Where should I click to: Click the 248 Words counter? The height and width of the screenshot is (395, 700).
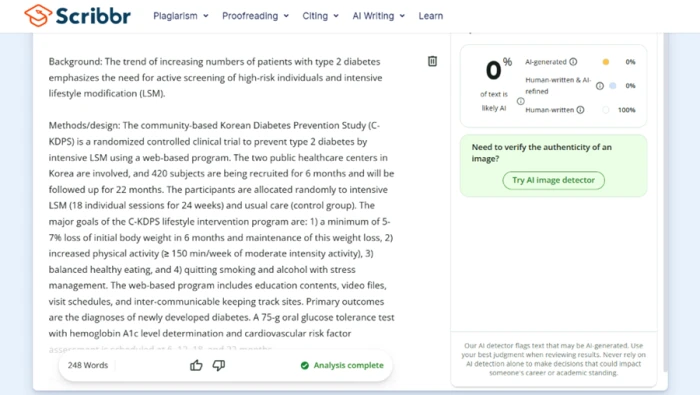(x=88, y=366)
